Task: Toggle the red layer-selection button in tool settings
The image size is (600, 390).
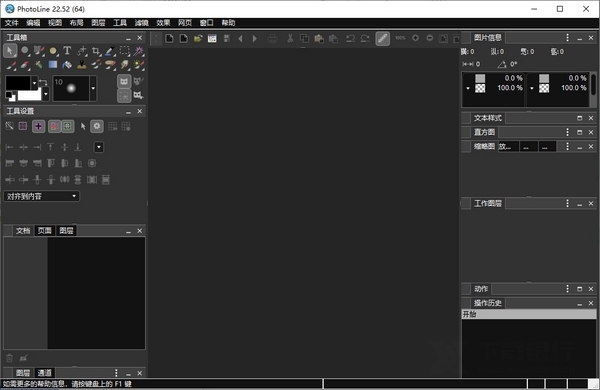Action: pos(54,126)
